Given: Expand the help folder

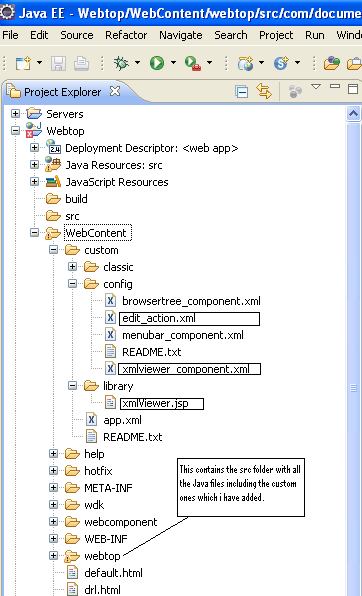Looking at the screenshot, I should point(53,454).
